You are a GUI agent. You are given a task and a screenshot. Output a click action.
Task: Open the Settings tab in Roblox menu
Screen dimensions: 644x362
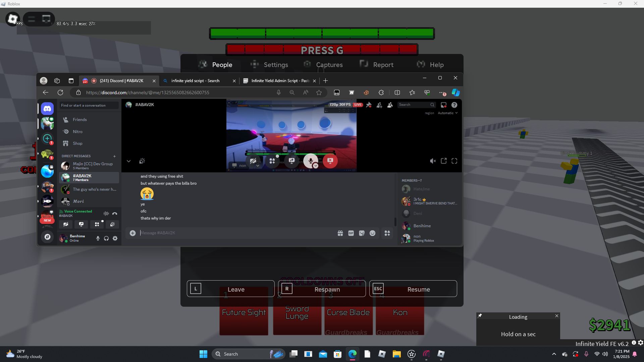(275, 65)
